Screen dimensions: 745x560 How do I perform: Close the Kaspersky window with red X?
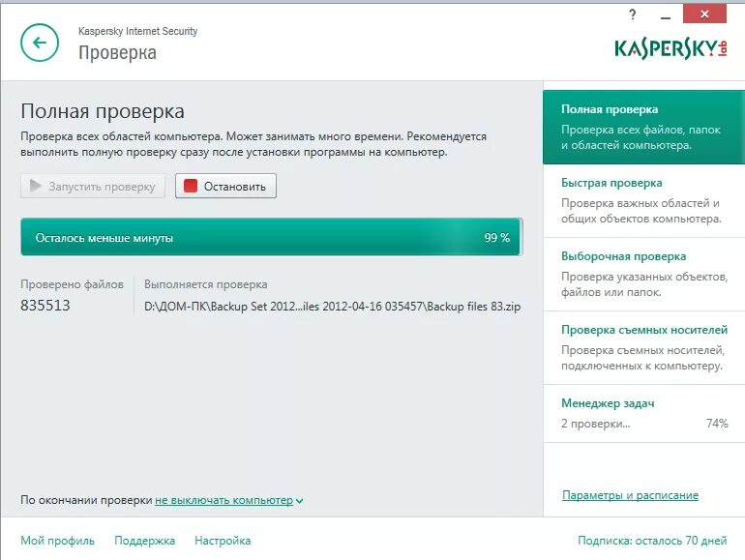coord(704,14)
